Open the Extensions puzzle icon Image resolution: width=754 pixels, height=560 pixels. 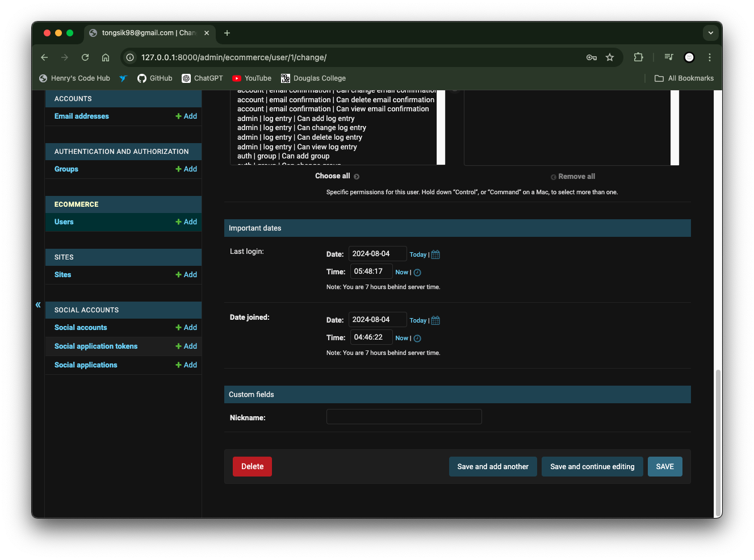pyautogui.click(x=639, y=57)
